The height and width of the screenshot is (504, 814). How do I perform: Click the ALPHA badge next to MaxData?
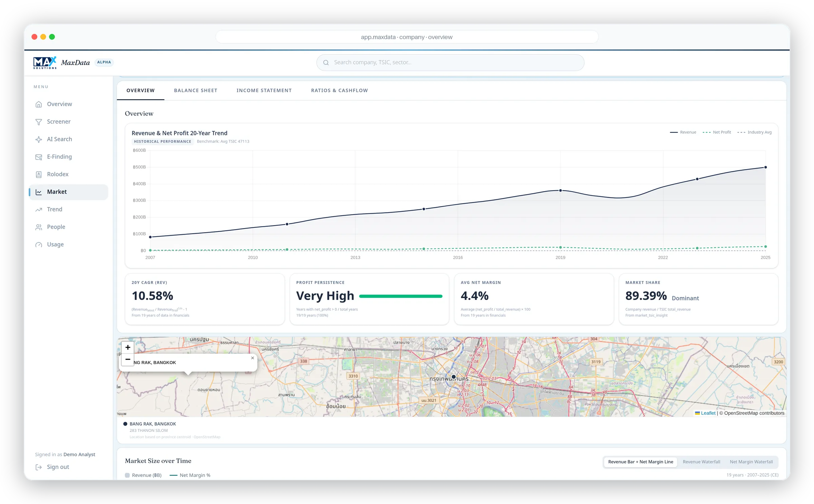(x=104, y=62)
